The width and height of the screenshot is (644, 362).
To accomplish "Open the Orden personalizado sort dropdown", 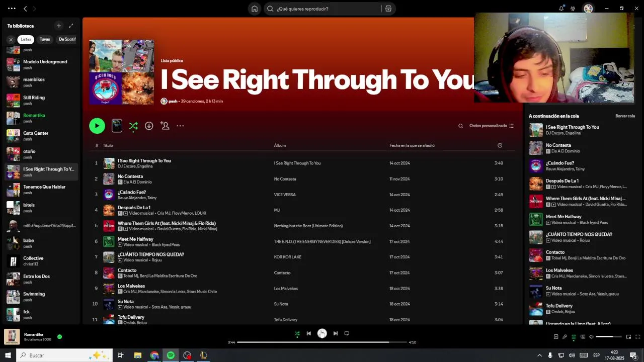I will (x=492, y=126).
